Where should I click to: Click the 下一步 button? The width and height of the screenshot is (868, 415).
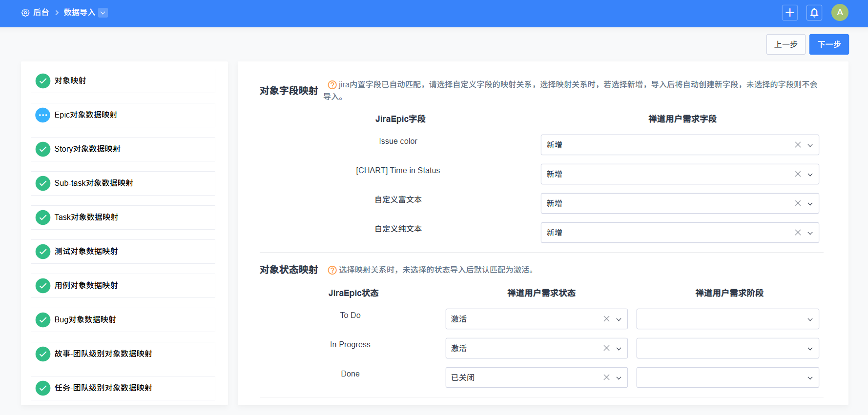point(829,44)
